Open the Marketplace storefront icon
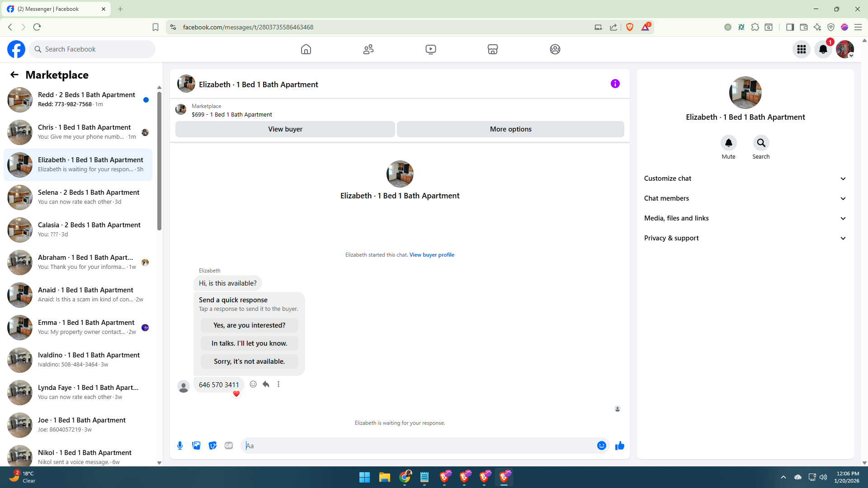The width and height of the screenshot is (868, 488). 493,49
